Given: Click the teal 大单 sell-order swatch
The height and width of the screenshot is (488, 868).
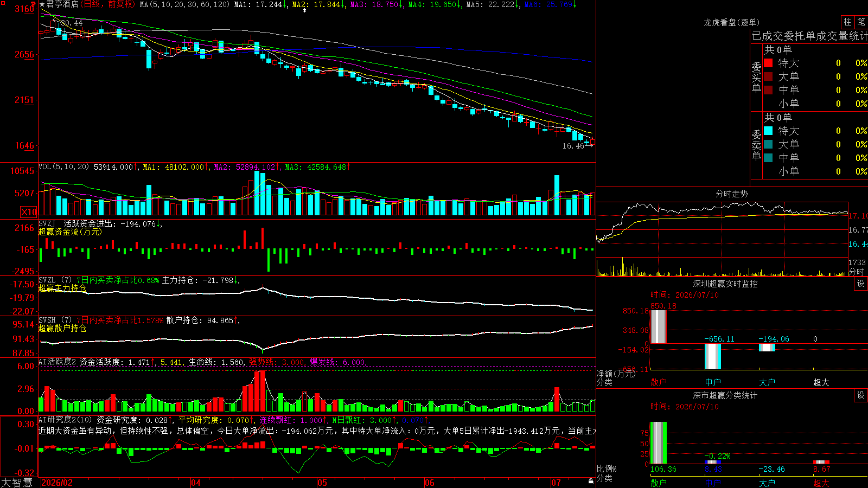Looking at the screenshot, I should point(768,144).
